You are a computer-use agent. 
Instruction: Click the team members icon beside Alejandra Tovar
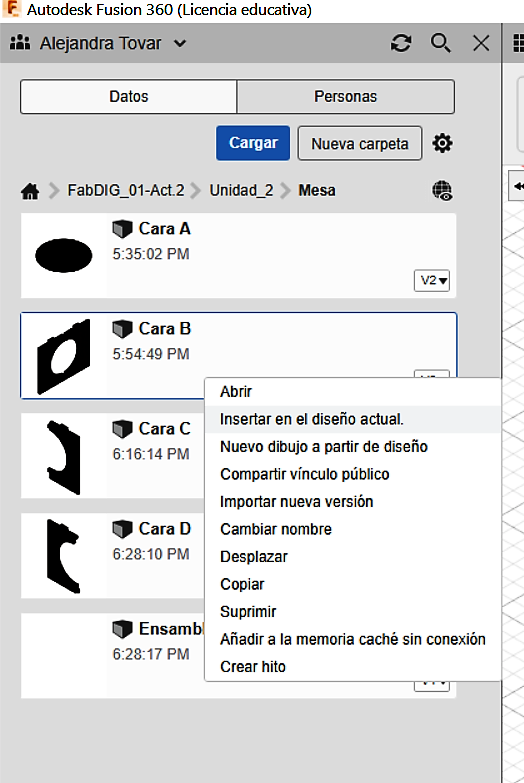(x=20, y=43)
